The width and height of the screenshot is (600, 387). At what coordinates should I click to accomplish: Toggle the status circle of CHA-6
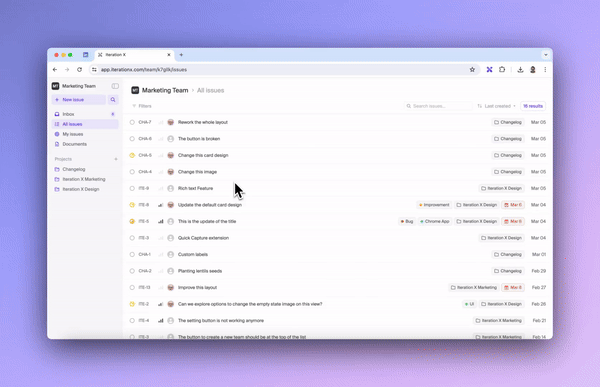[x=132, y=139]
